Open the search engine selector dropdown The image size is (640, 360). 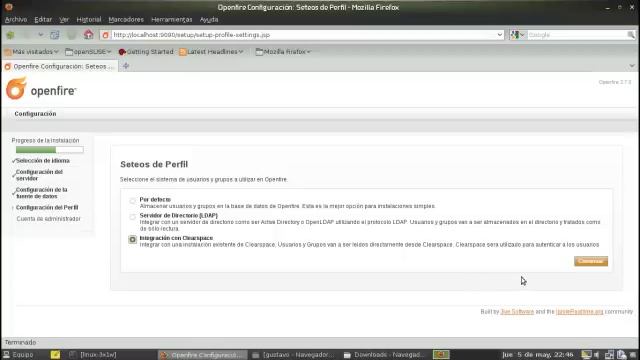coord(517,35)
